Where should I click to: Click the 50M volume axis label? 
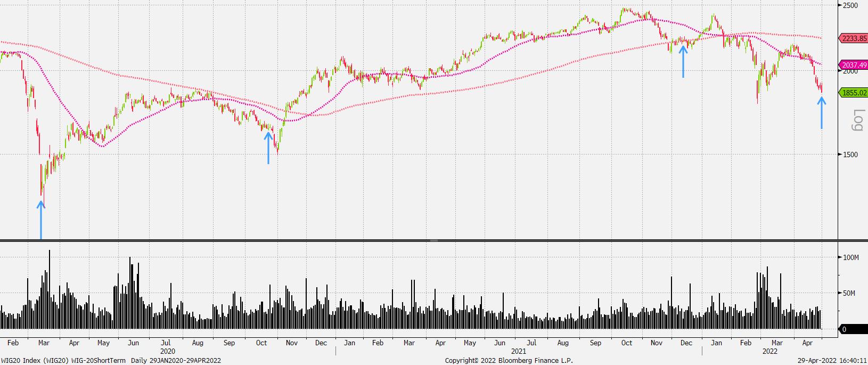(849, 293)
